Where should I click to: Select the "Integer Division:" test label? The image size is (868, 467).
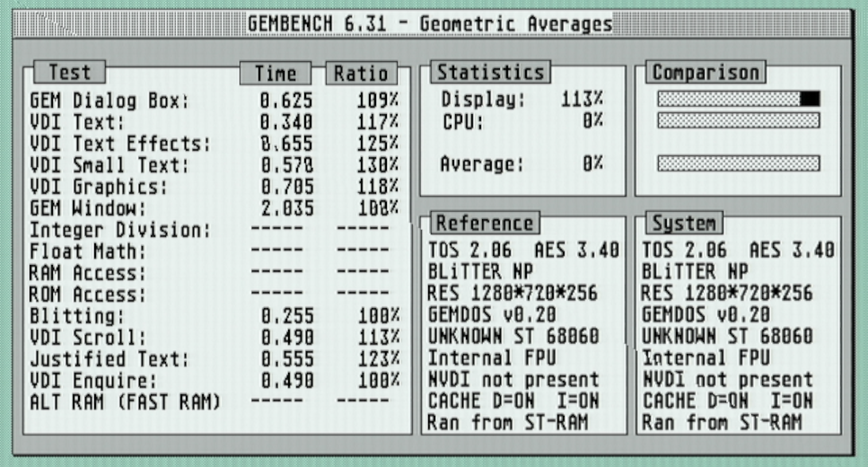coord(120,230)
